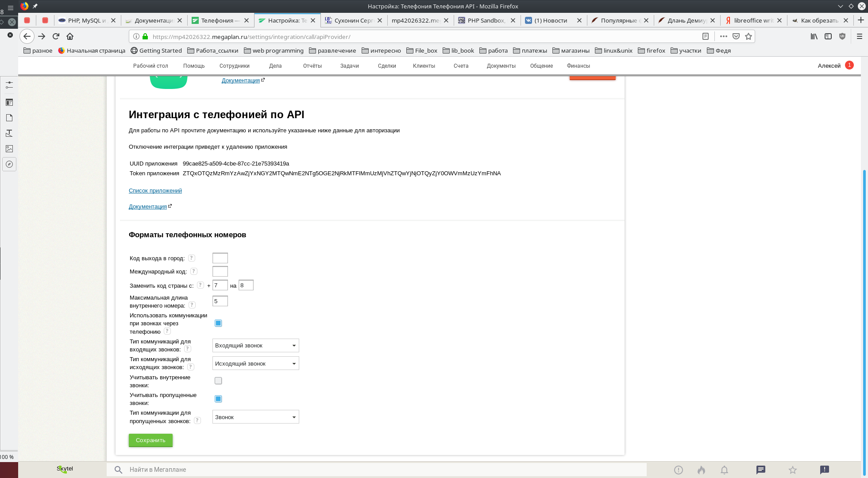Click the star favorites icon in bottom bar
Screen dimensions: 868x478
[792, 470]
